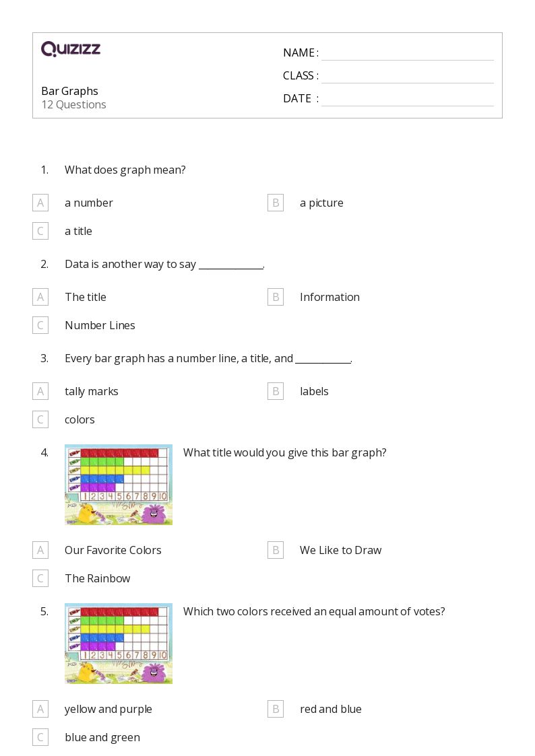The height and width of the screenshot is (756, 535).
Task: Check box A for 'a number'
Action: (x=40, y=203)
